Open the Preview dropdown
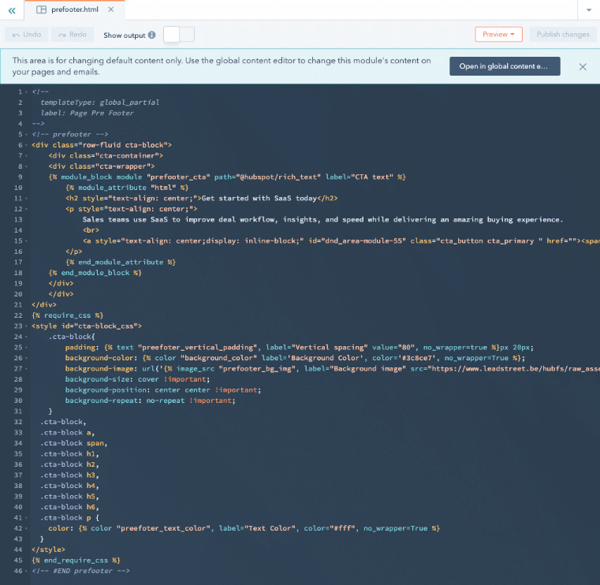This screenshot has width=600, height=585. point(498,34)
